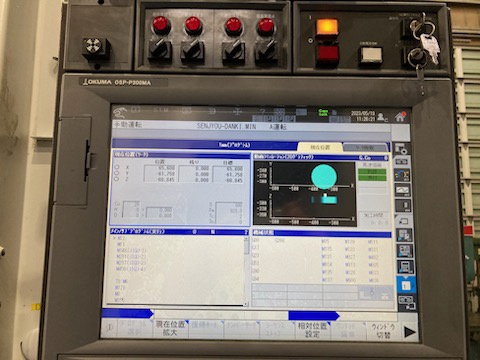The image size is (480, 360).
Task: Tap the lower green button in the simulation panel
Action: coord(372,178)
